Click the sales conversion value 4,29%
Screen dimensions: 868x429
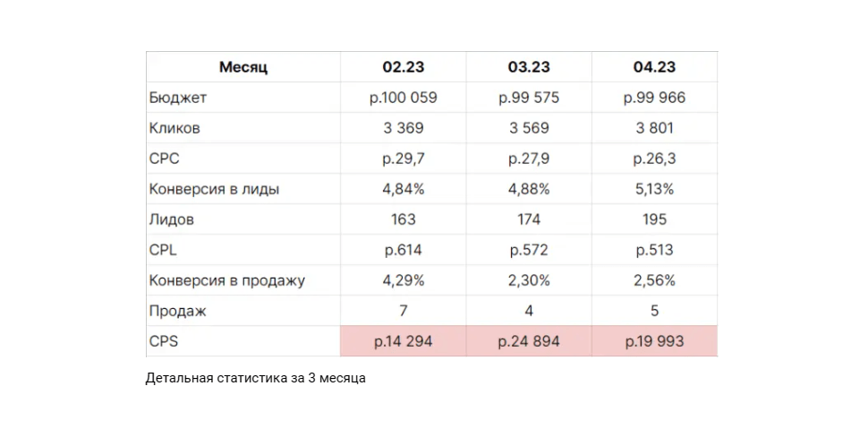[403, 280]
